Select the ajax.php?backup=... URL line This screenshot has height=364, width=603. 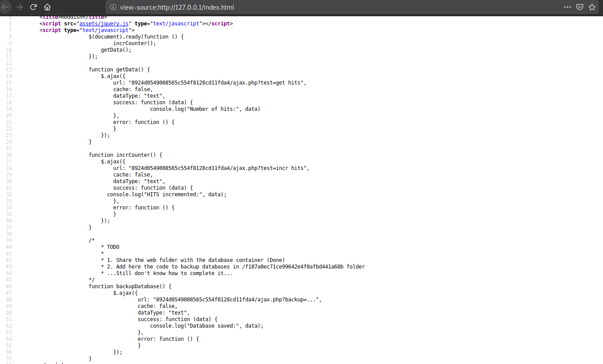pyautogui.click(x=230, y=300)
